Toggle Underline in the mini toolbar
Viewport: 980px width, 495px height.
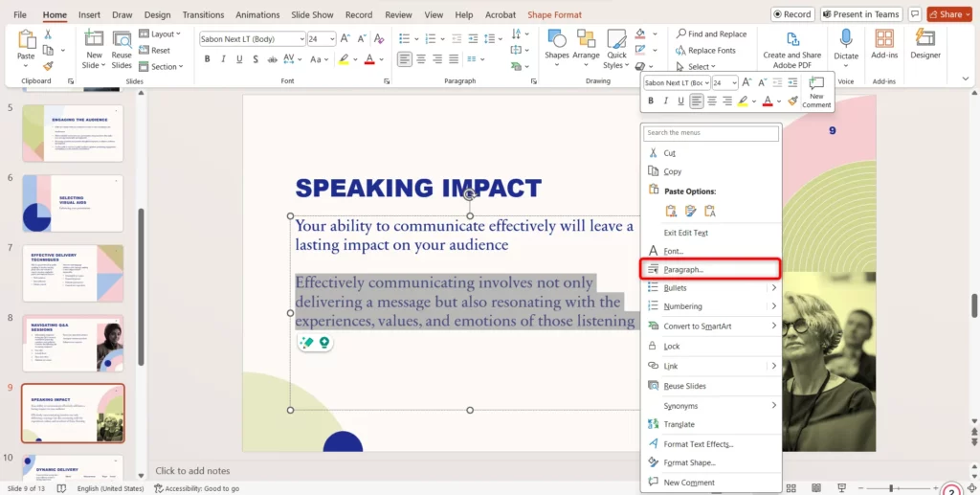(x=681, y=101)
